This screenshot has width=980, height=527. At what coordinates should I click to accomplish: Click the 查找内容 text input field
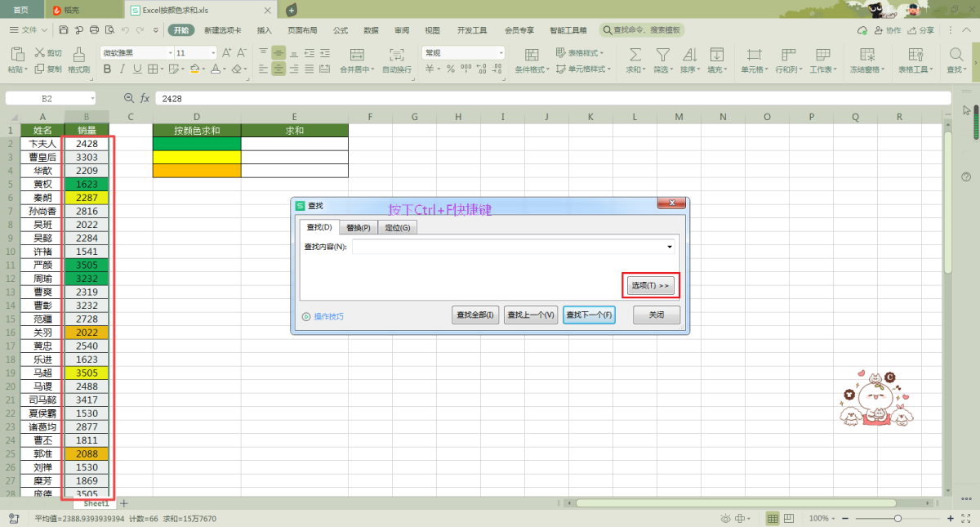coord(508,247)
